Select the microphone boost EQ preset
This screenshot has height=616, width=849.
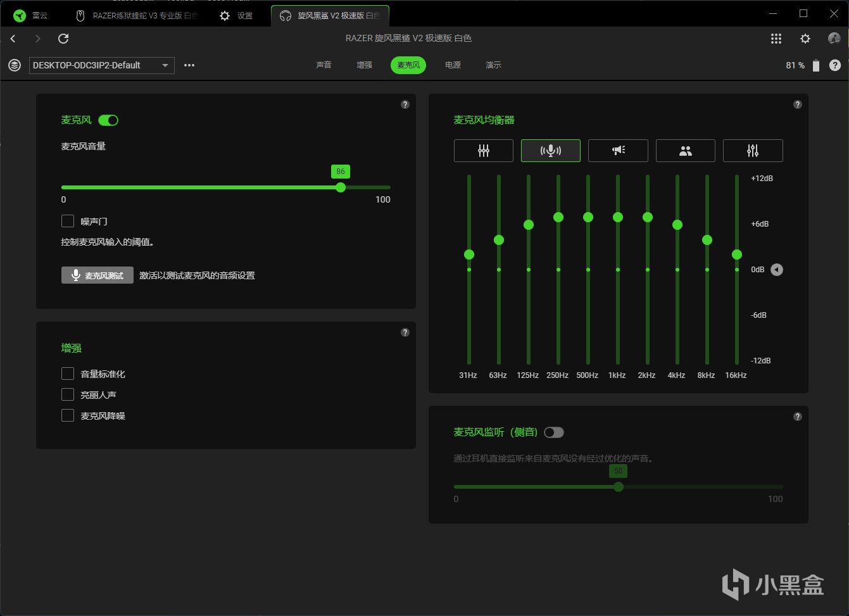[x=551, y=151]
